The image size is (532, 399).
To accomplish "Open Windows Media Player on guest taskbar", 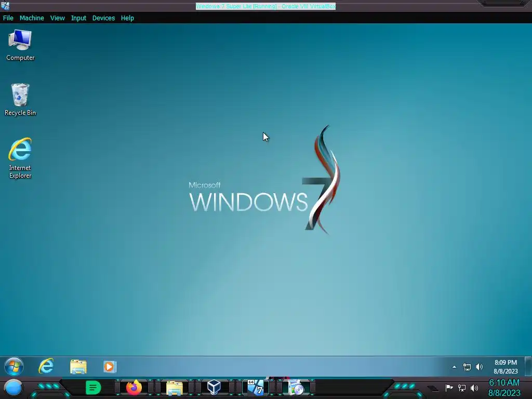I will (110, 367).
